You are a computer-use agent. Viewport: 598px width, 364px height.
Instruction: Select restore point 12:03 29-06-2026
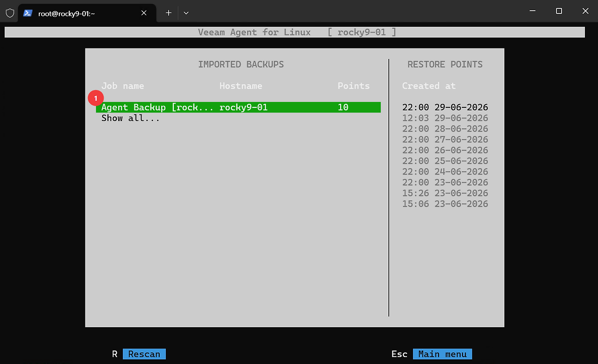445,118
